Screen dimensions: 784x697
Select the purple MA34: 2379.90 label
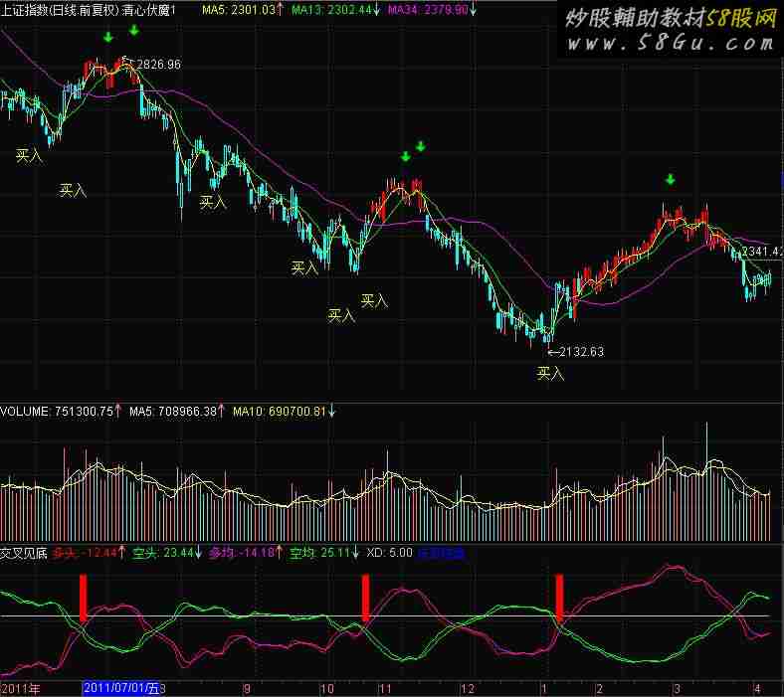click(x=428, y=9)
